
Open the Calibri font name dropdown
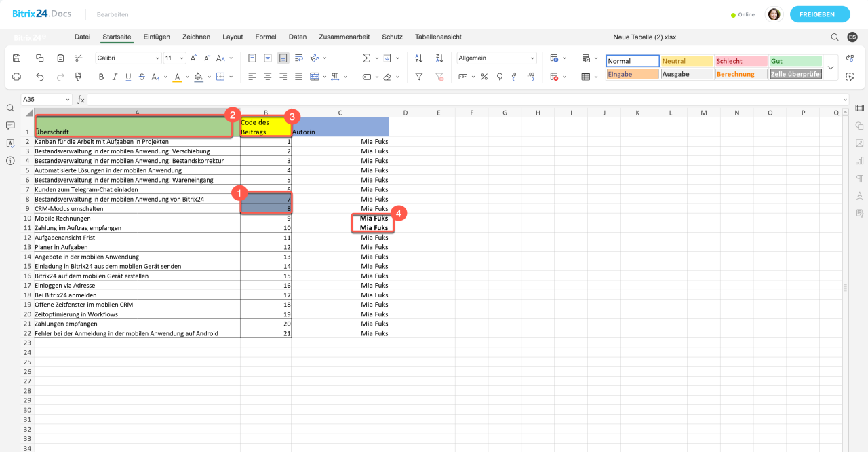(127, 58)
